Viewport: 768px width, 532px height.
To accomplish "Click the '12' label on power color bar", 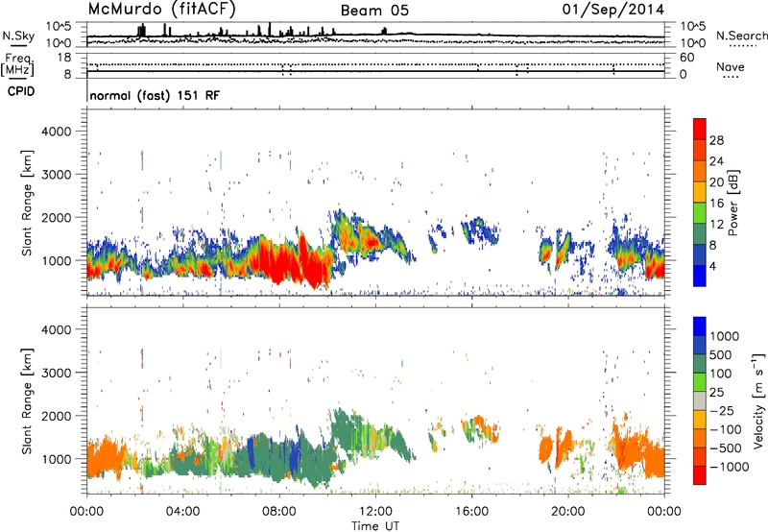I will coord(716,225).
